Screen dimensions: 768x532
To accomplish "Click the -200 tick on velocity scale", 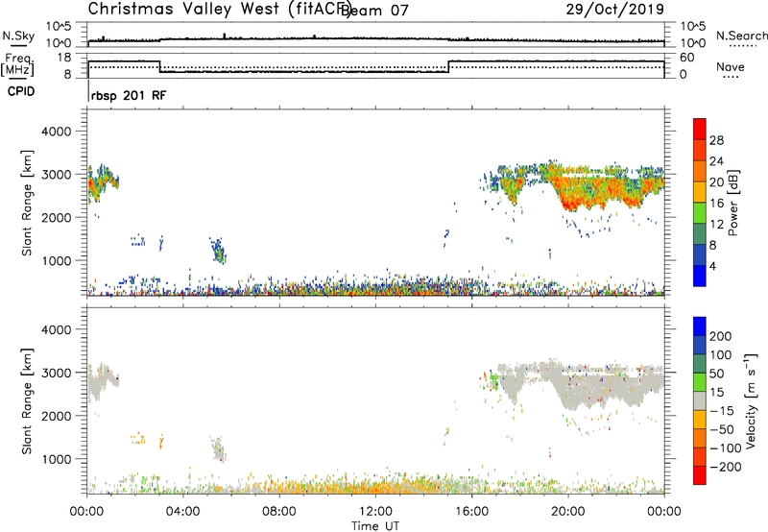I will [726, 467].
